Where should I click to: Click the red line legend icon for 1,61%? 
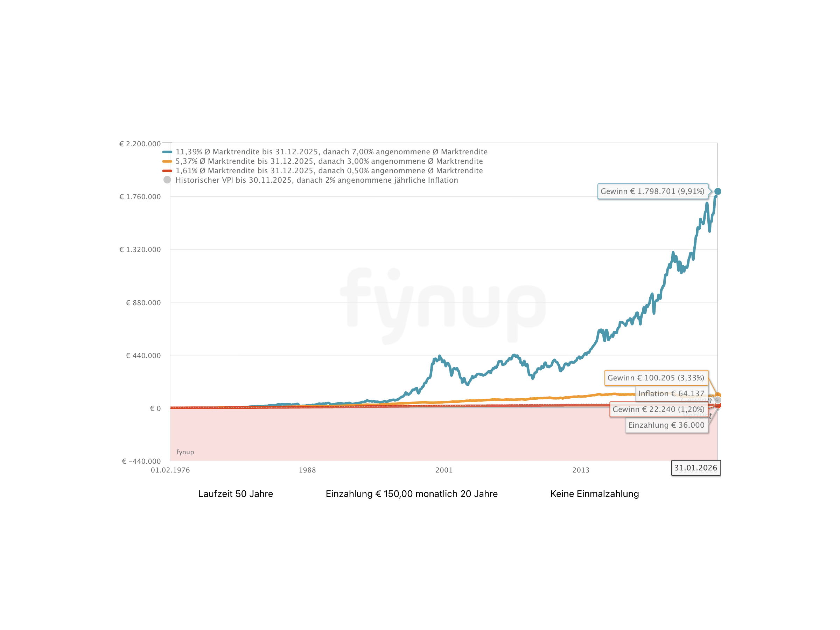[167, 171]
